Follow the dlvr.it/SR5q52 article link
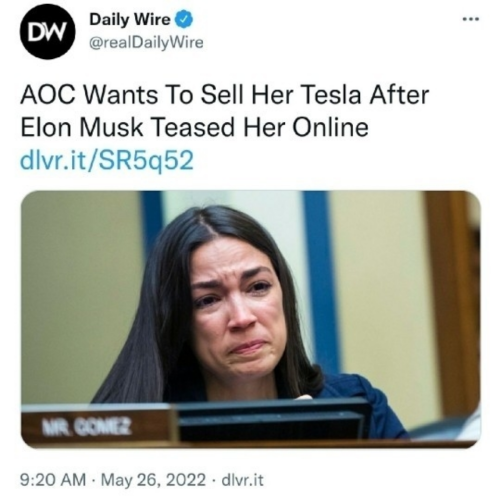 point(107,161)
